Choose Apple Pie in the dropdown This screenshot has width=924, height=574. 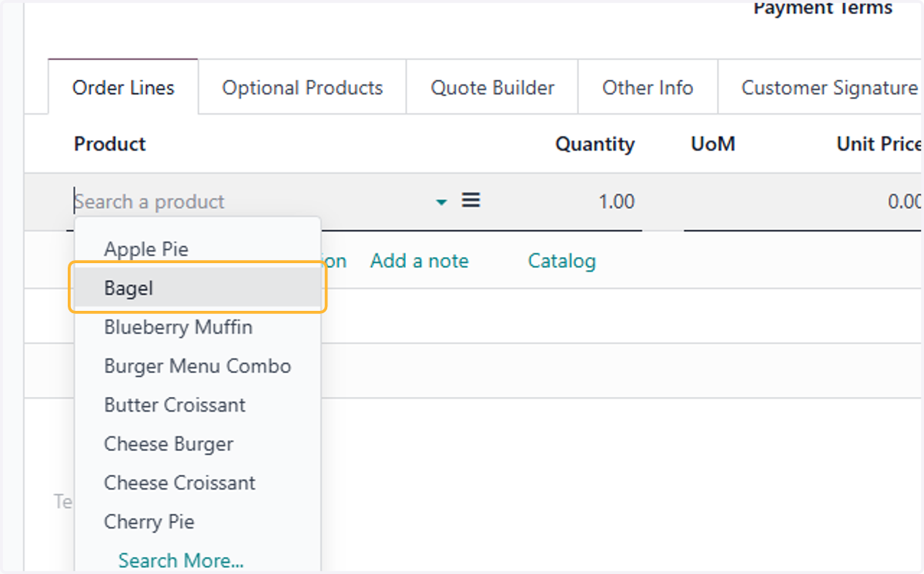pos(197,249)
